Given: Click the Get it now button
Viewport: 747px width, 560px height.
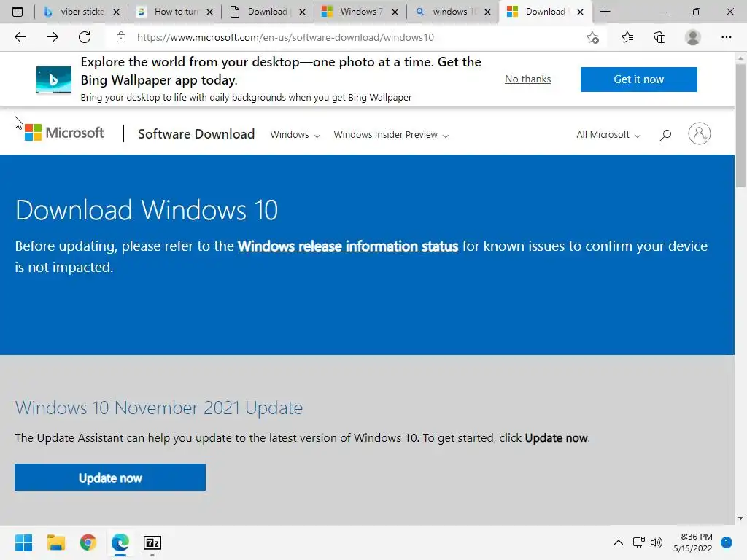Looking at the screenshot, I should pyautogui.click(x=638, y=79).
